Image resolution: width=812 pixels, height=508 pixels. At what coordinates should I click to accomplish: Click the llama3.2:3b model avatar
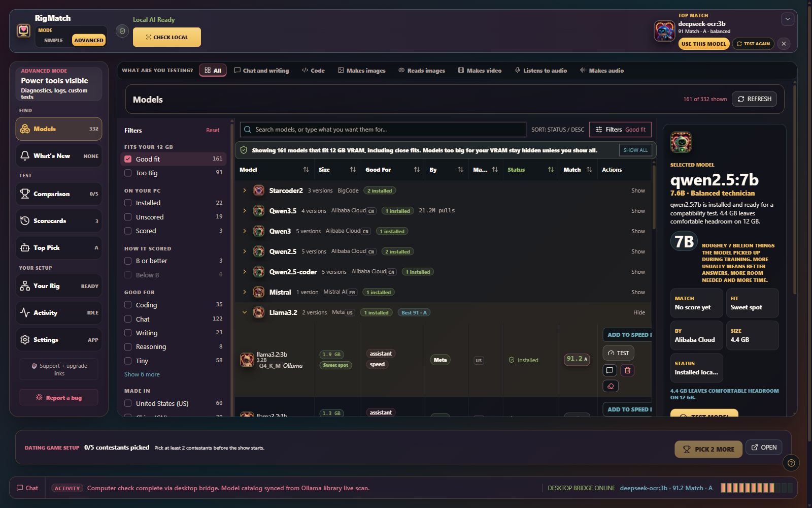(247, 360)
